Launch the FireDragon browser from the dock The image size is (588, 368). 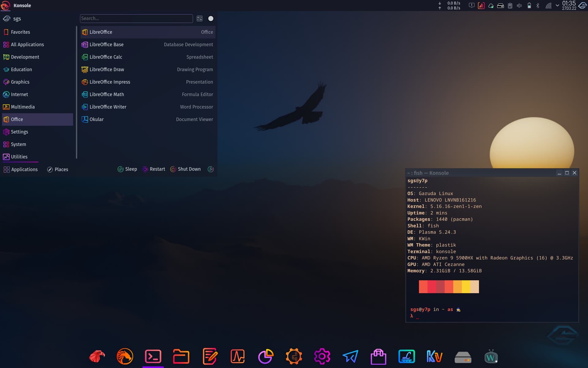125,356
